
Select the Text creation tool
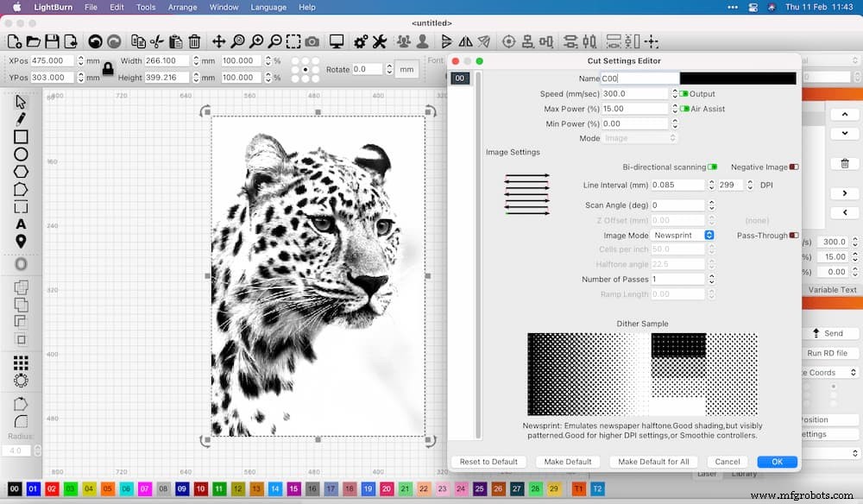point(19,223)
